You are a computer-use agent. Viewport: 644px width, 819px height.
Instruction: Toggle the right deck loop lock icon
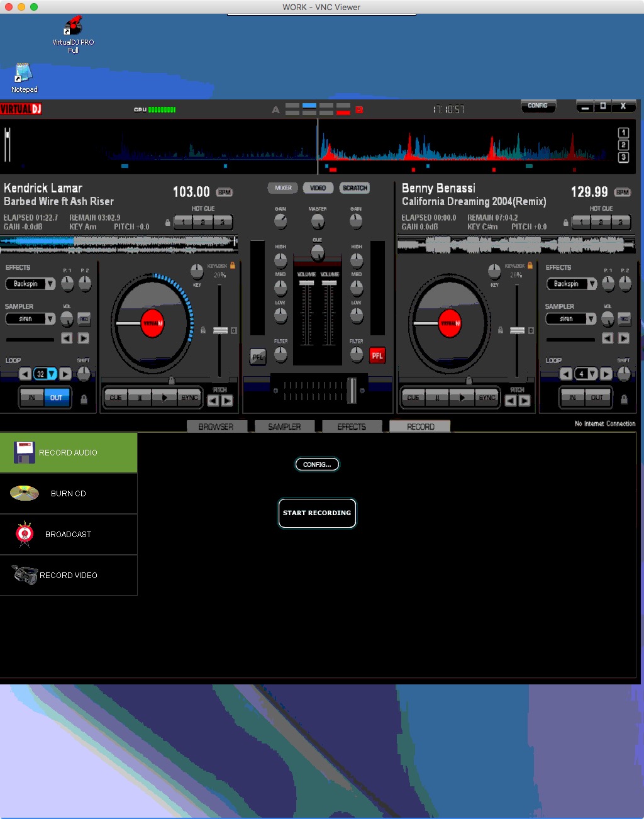click(x=624, y=399)
